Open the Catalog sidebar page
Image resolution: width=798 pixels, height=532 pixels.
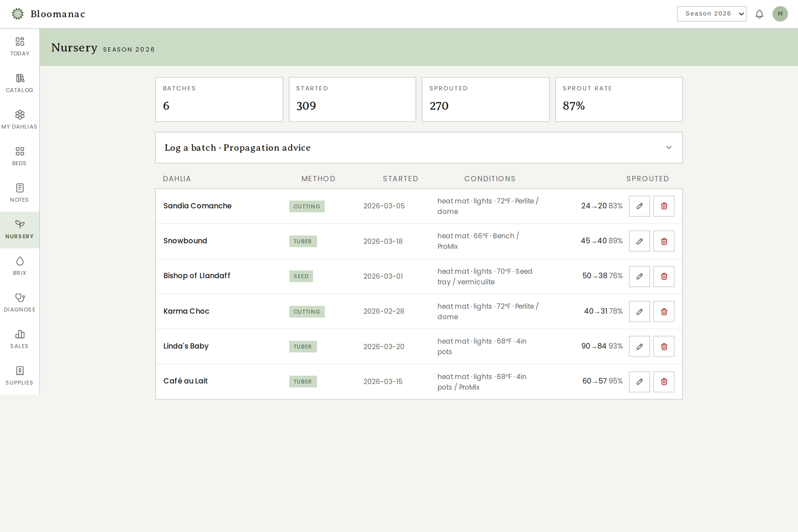[20, 83]
